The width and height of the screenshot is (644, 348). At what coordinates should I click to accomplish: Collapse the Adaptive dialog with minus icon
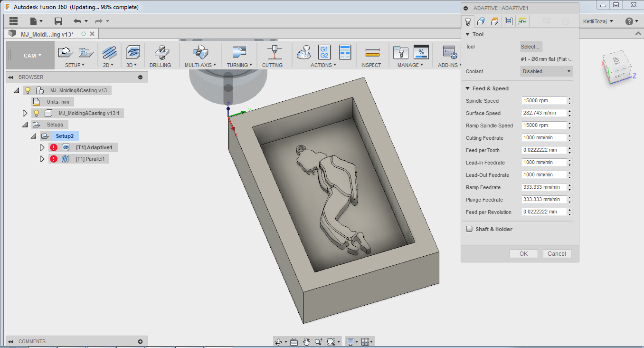465,8
